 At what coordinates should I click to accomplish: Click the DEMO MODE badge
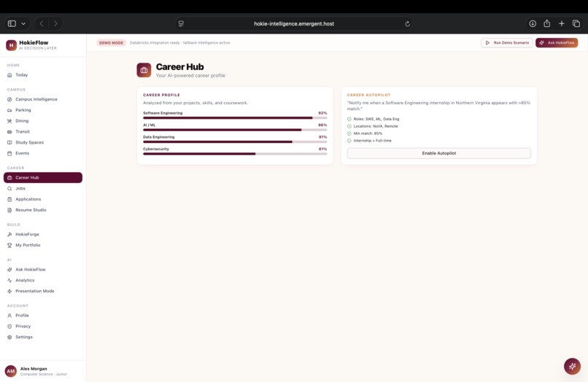tap(111, 43)
